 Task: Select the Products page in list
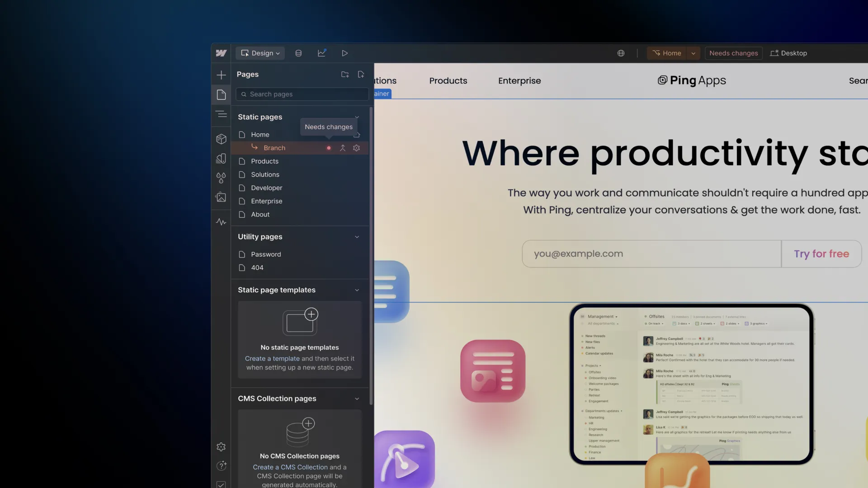tap(264, 161)
